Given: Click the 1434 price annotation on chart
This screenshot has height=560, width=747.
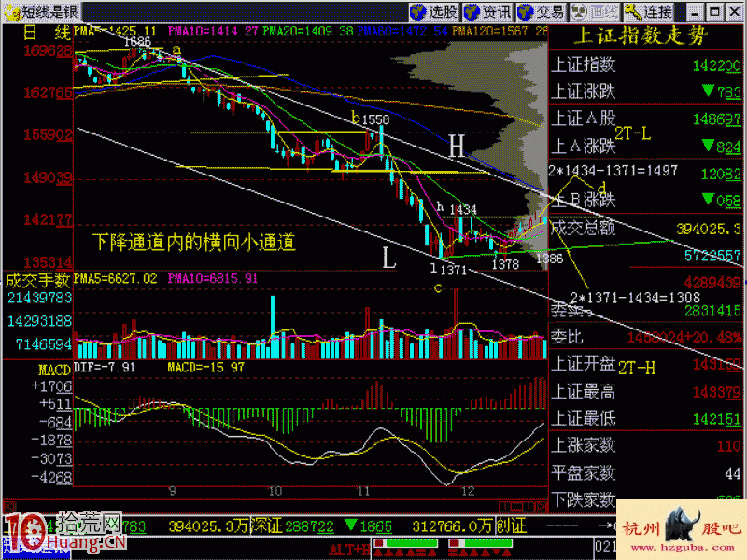Looking at the screenshot, I should tap(463, 210).
